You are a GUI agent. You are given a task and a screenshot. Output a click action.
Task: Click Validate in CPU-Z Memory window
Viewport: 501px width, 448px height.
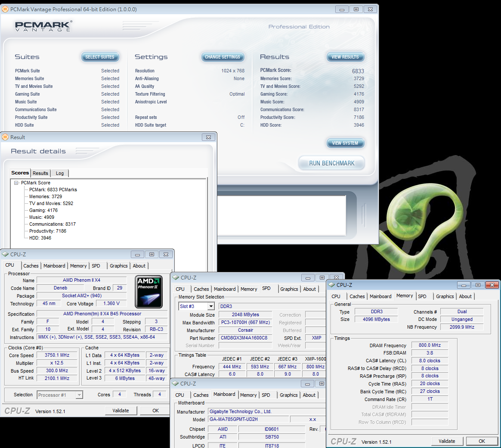click(x=447, y=441)
